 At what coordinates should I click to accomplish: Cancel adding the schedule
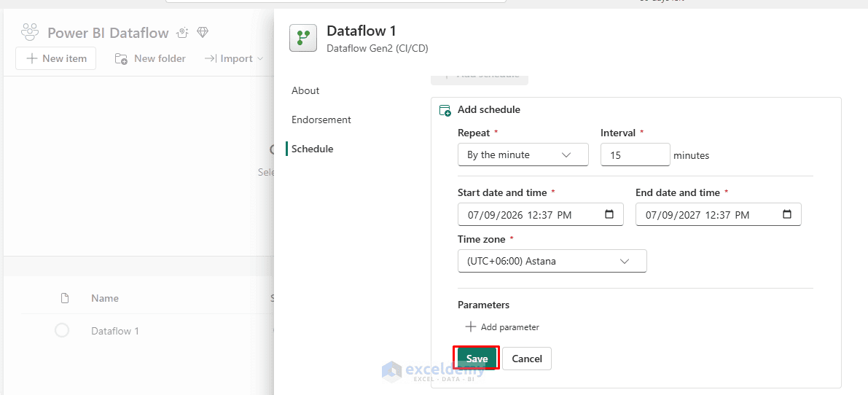(526, 359)
